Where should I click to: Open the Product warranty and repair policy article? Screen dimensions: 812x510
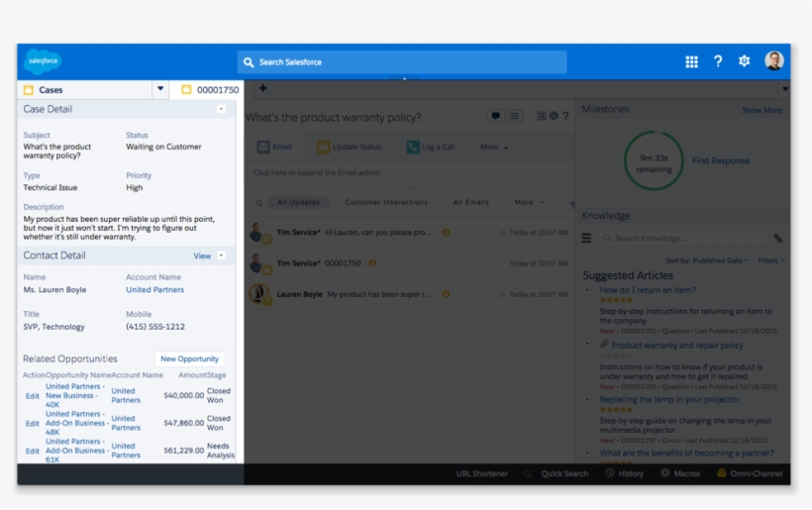click(677, 346)
